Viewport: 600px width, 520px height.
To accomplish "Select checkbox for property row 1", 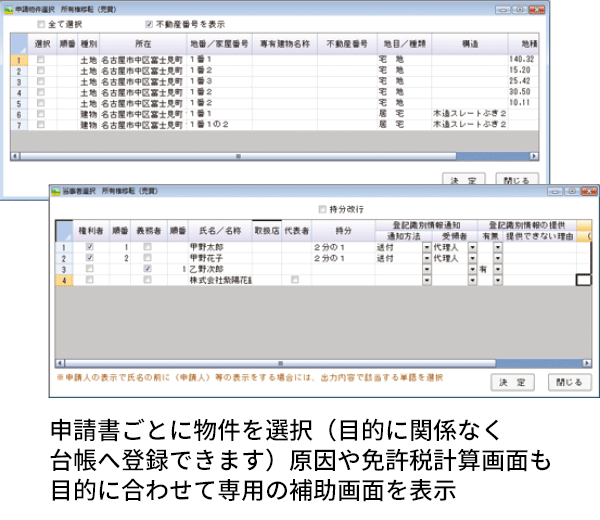I will tap(40, 61).
